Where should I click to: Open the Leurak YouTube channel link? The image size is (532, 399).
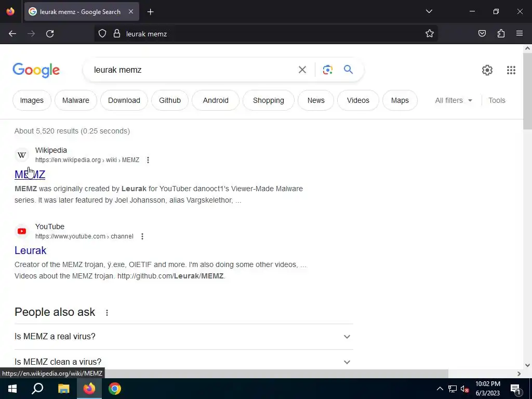(30, 250)
